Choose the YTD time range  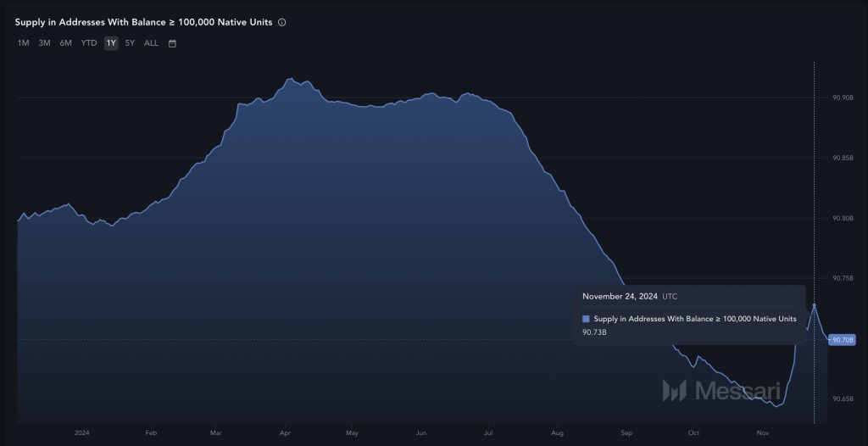(88, 43)
